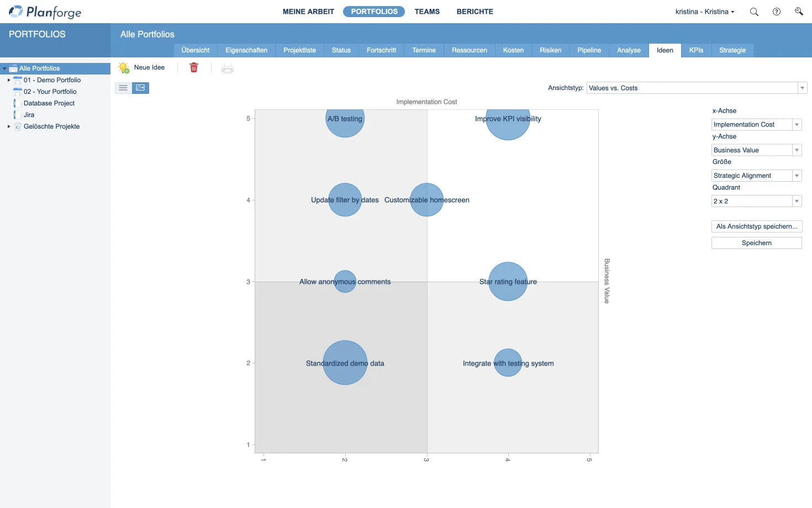Expand the Gelöschte Projekte node
The width and height of the screenshot is (812, 508).
pos(8,126)
